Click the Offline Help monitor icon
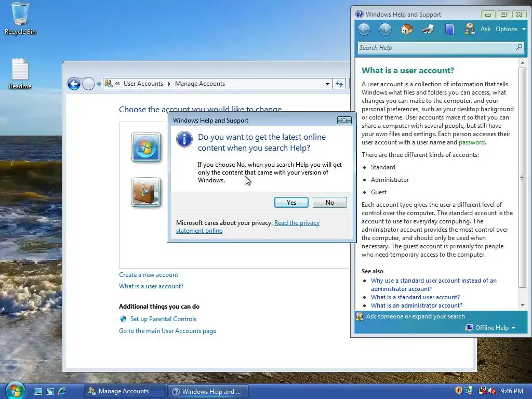The width and height of the screenshot is (532, 399). point(469,328)
